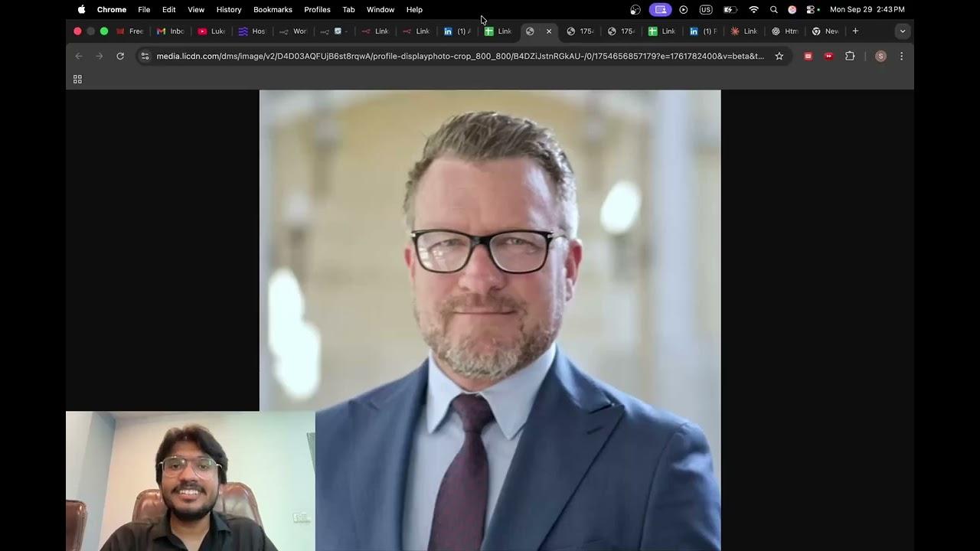Open the Tab menu
Viewport: 980px width, 551px height.
(348, 10)
